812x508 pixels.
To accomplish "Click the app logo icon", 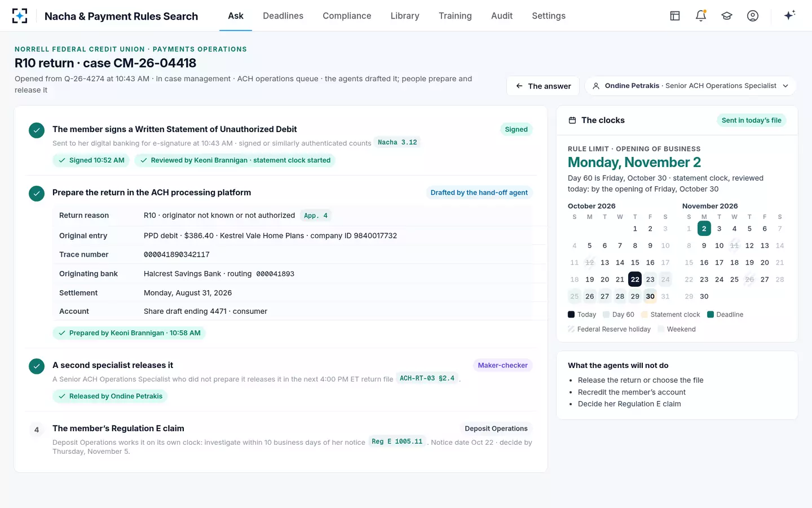I will 20,16.
